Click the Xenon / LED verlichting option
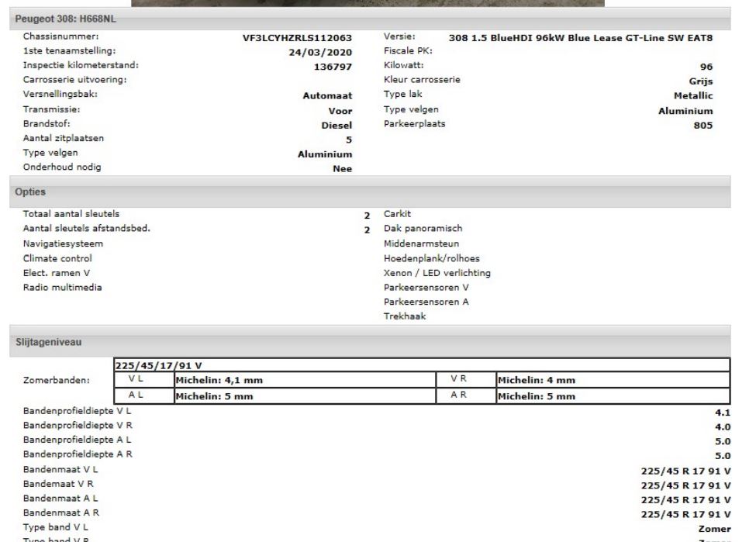This screenshot has width=756, height=542. (437, 273)
